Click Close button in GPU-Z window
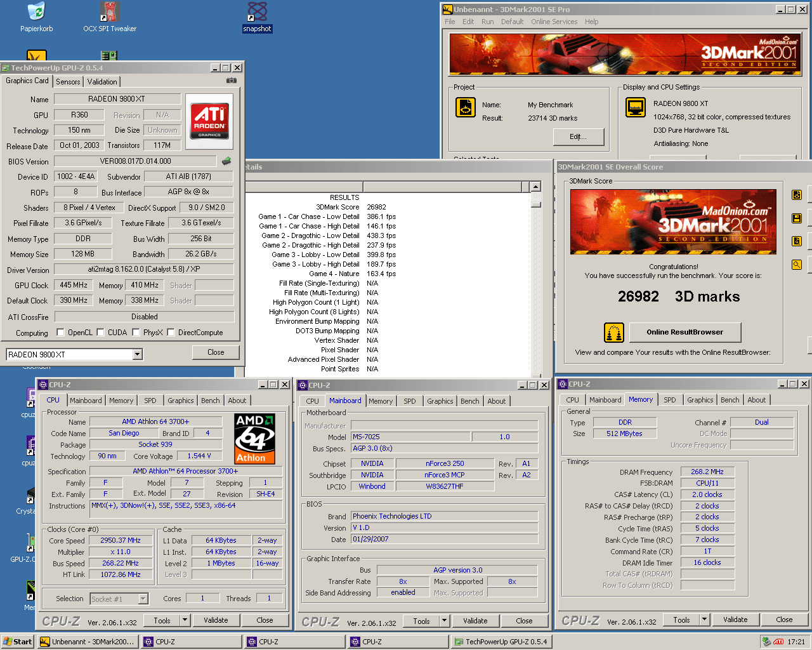812x650 pixels. pos(216,352)
